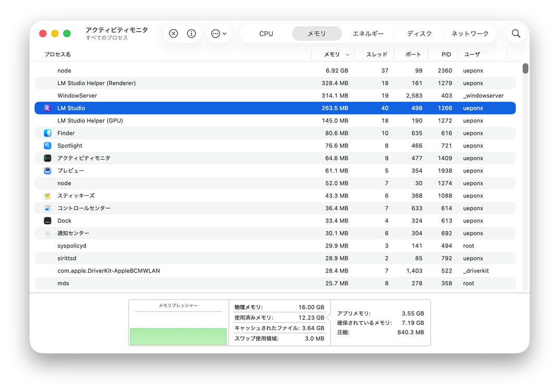Select the LM Studio Helper (GPU) row
The image size is (559, 392).
(x=275, y=120)
